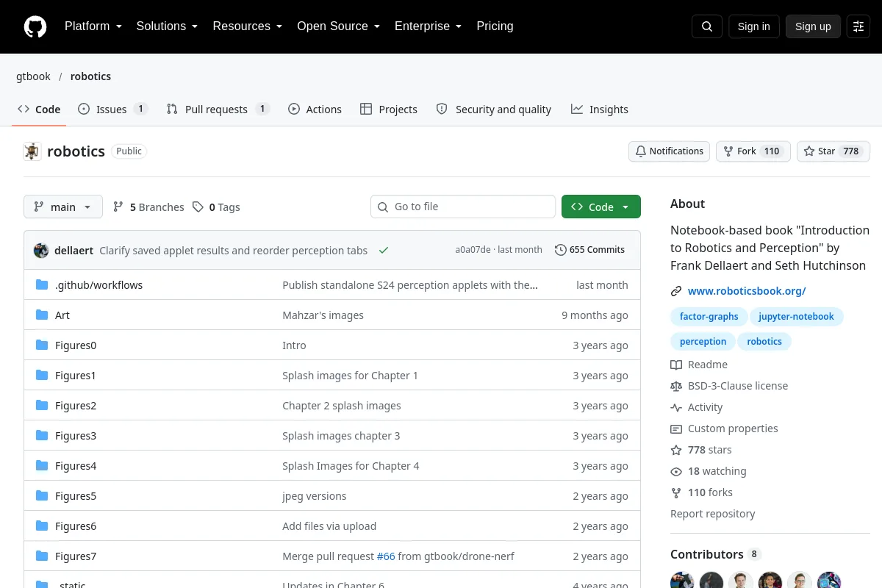
Task: Open the GitHub logo homepage
Action: coord(35,26)
